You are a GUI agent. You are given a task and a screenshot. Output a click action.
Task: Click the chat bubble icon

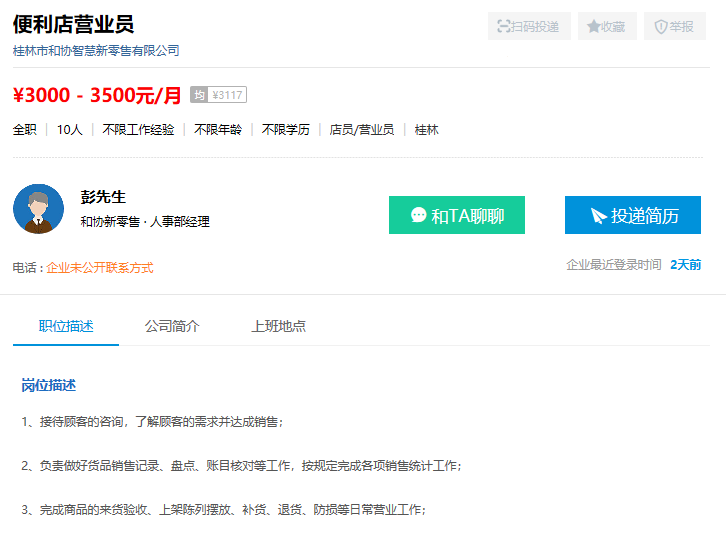tap(419, 215)
